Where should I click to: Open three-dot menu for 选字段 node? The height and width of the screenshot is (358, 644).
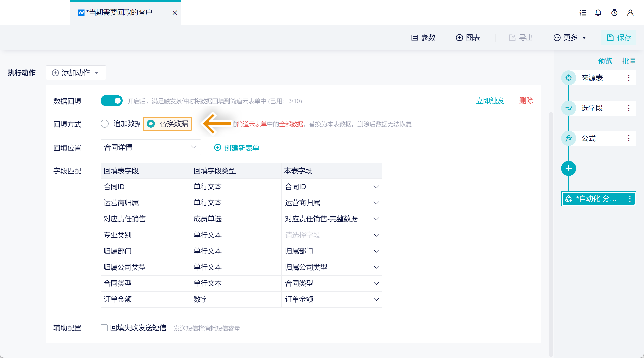(x=629, y=108)
